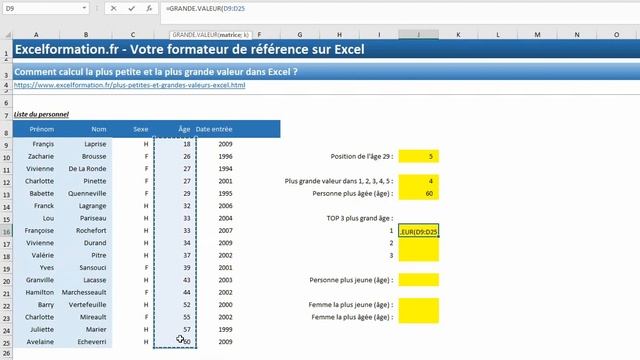Select the cell containing 'De La Ronde'
Image resolution: width=640 pixels, height=360 pixels.
click(86, 169)
